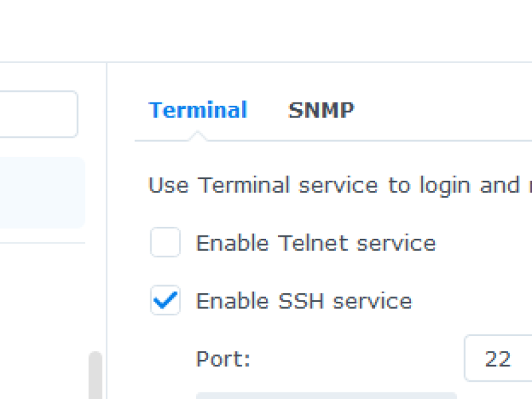
Task: Focus the SSH Port field showing 22
Action: click(x=498, y=358)
